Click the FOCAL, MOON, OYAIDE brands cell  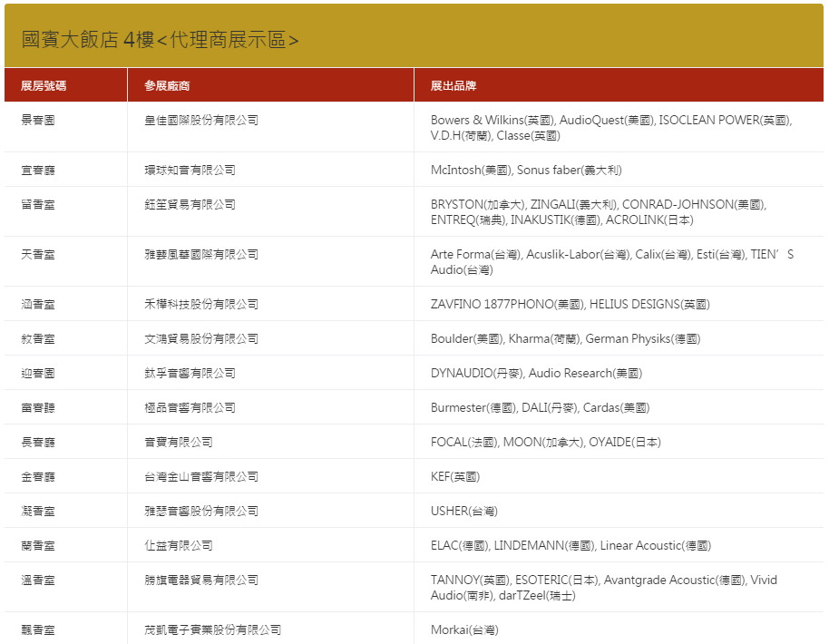point(619,442)
